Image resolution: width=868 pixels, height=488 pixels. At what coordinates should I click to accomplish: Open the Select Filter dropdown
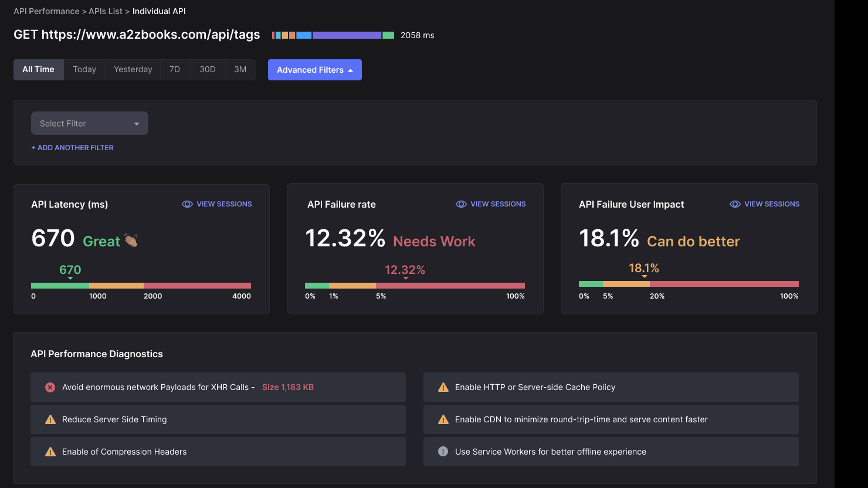click(89, 123)
